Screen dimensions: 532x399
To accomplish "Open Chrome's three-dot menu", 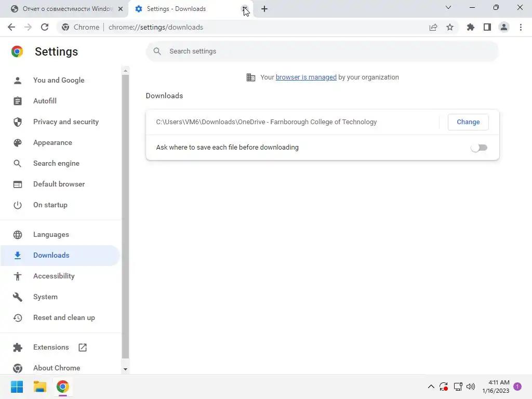I will [521, 27].
